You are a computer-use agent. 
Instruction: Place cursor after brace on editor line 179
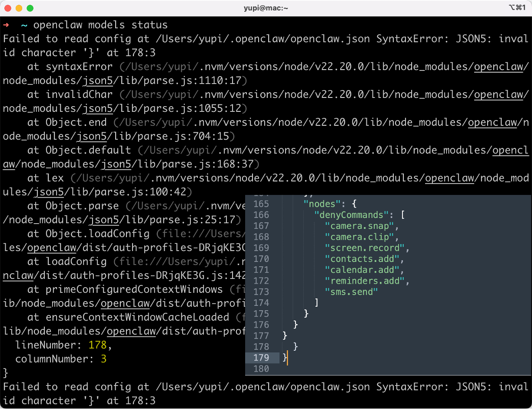click(x=287, y=358)
